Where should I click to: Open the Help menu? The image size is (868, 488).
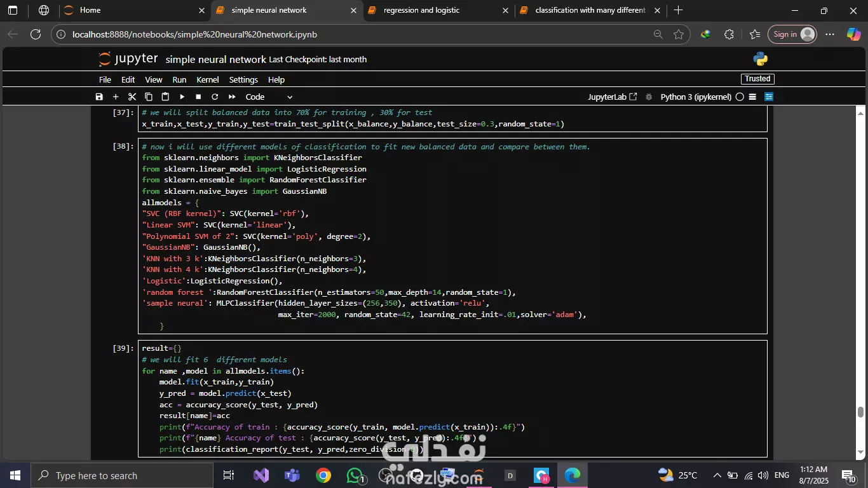276,79
